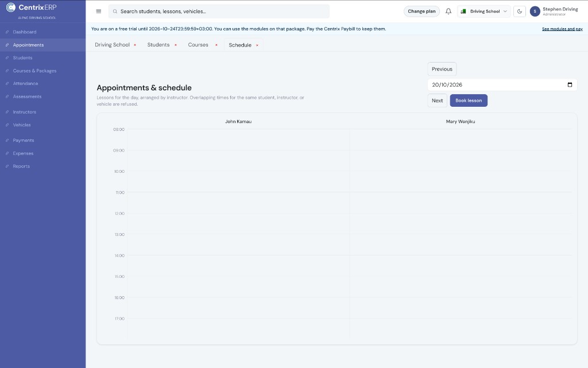
Task: Go to Students in the sidebar
Action: (x=42, y=58)
